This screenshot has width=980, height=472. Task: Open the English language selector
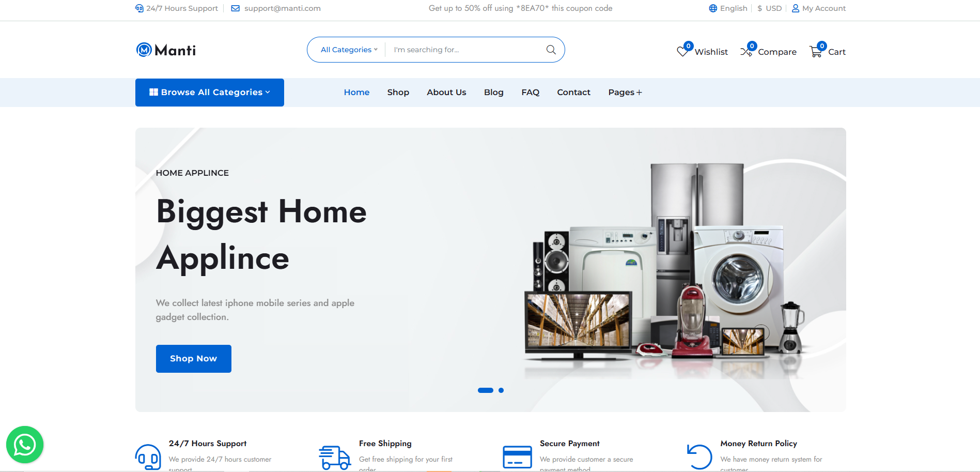coord(728,8)
